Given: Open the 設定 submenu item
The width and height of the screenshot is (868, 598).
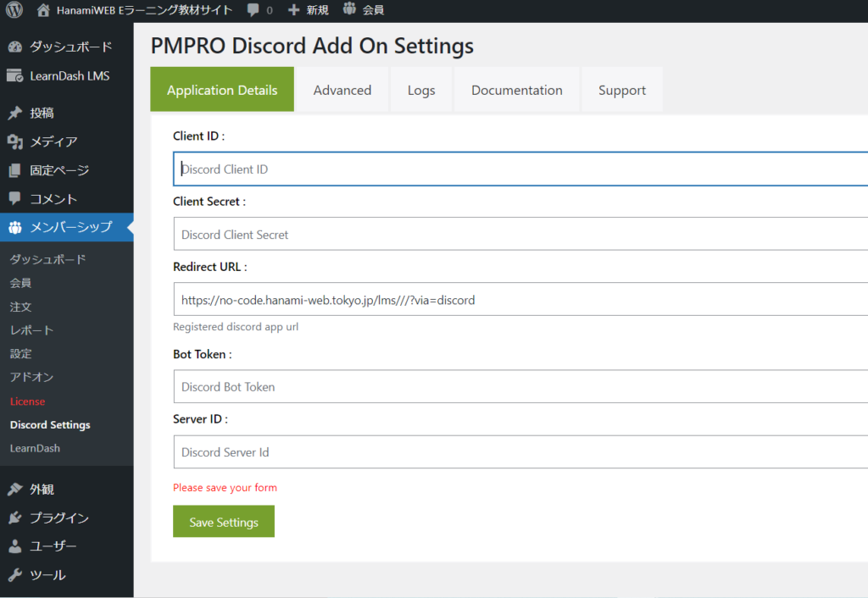Looking at the screenshot, I should pyautogui.click(x=20, y=354).
